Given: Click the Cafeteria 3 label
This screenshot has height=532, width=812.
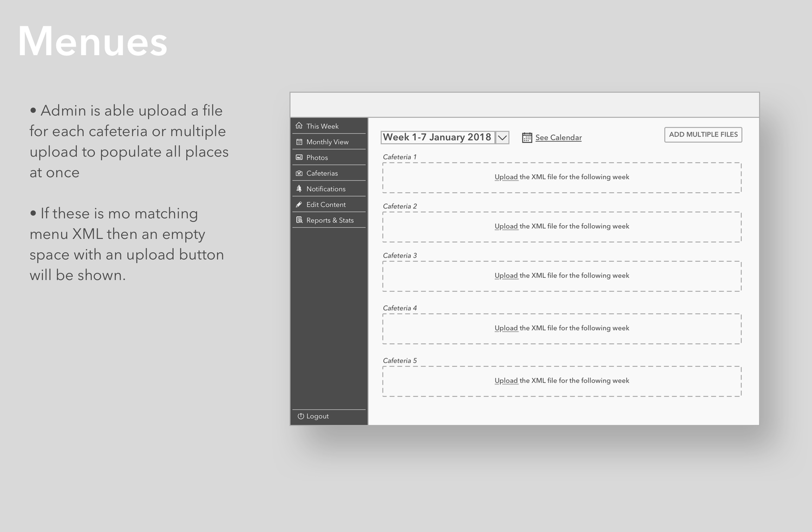Looking at the screenshot, I should coord(400,255).
